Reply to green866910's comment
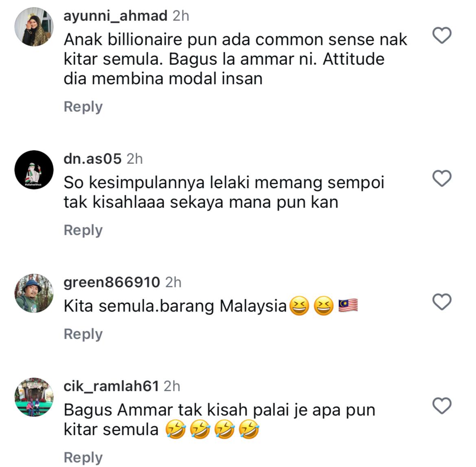This screenshot has height=467, width=476. click(x=83, y=334)
